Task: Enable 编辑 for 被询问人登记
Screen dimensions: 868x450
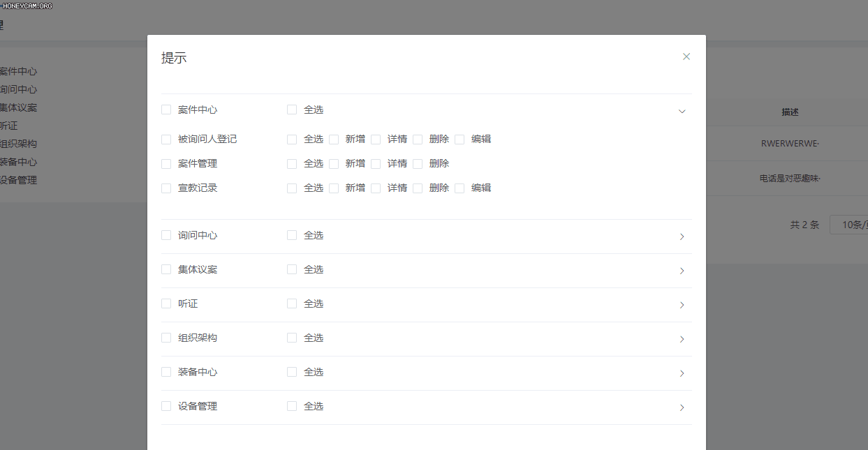Action: coord(459,139)
